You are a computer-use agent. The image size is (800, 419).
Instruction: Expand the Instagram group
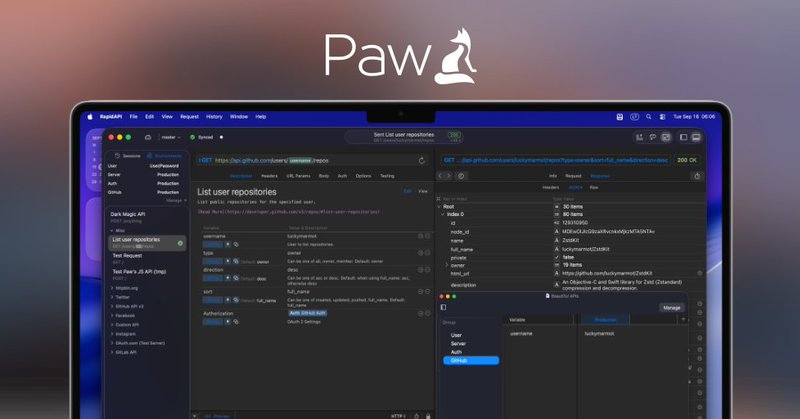[x=112, y=334]
